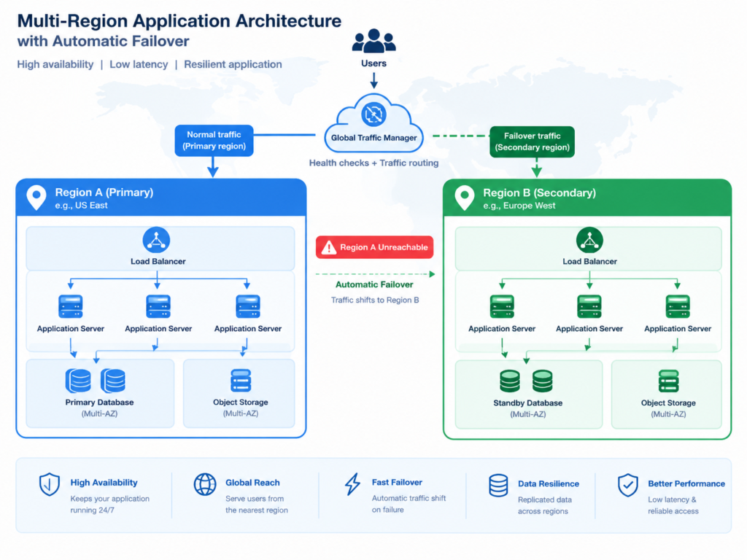Click the red Region A Unreachable badge

point(374,247)
